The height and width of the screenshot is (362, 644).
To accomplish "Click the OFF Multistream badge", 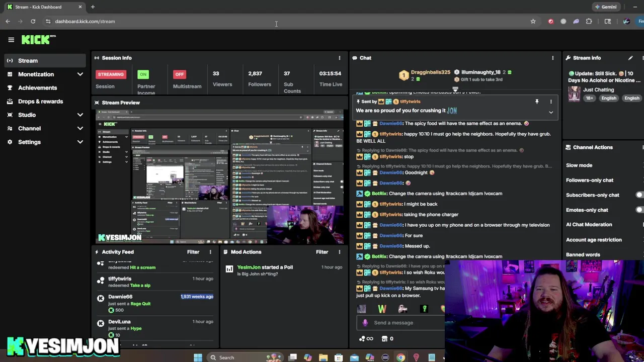I will coord(179,74).
